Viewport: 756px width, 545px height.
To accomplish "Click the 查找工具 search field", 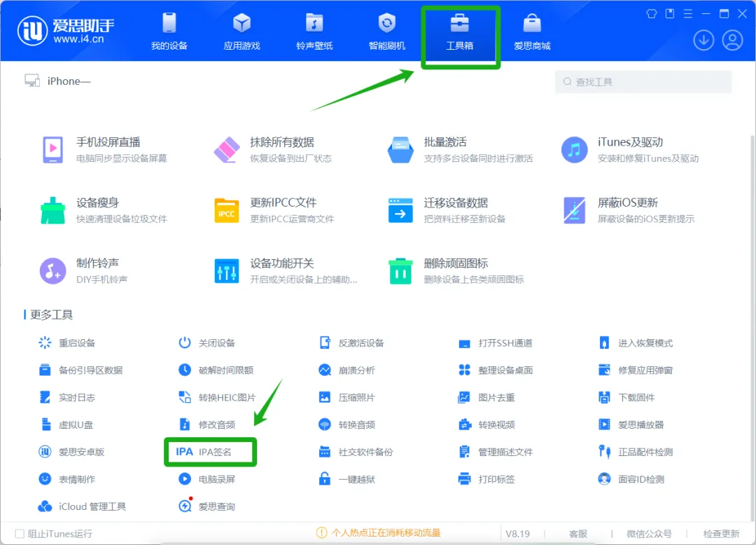I will [x=643, y=82].
